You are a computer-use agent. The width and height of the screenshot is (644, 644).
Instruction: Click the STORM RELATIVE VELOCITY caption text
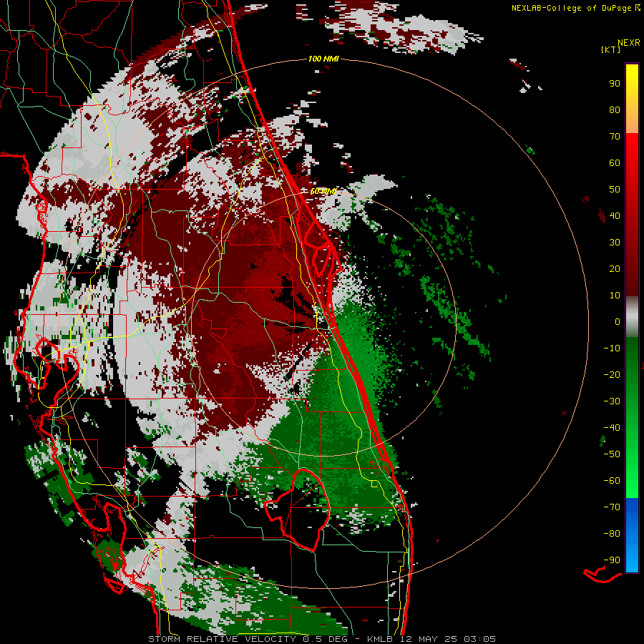pos(222,639)
